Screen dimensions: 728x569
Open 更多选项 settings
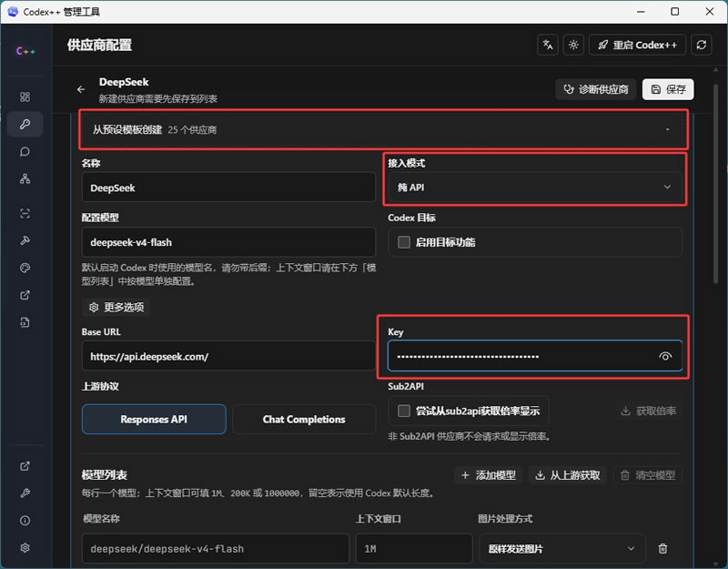(116, 307)
